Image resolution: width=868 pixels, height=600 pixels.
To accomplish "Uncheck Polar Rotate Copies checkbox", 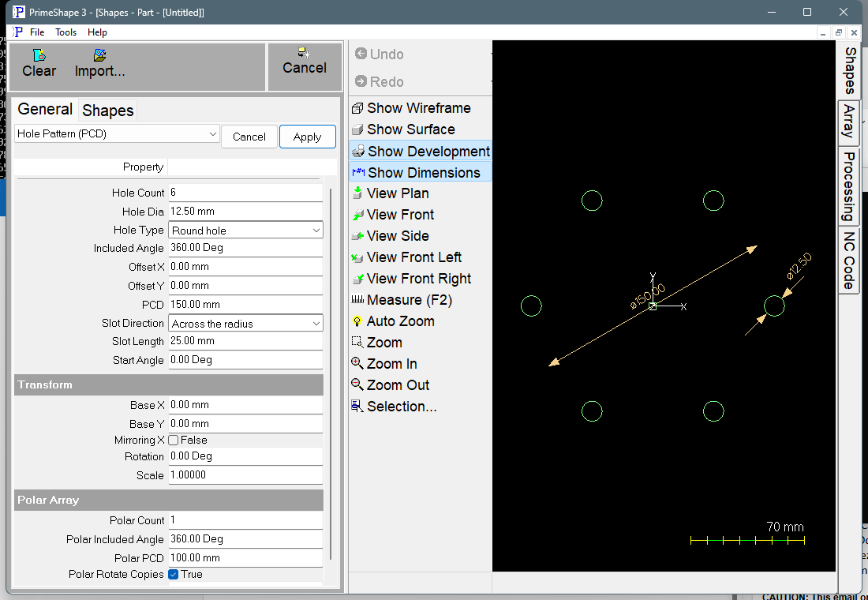I will (174, 575).
